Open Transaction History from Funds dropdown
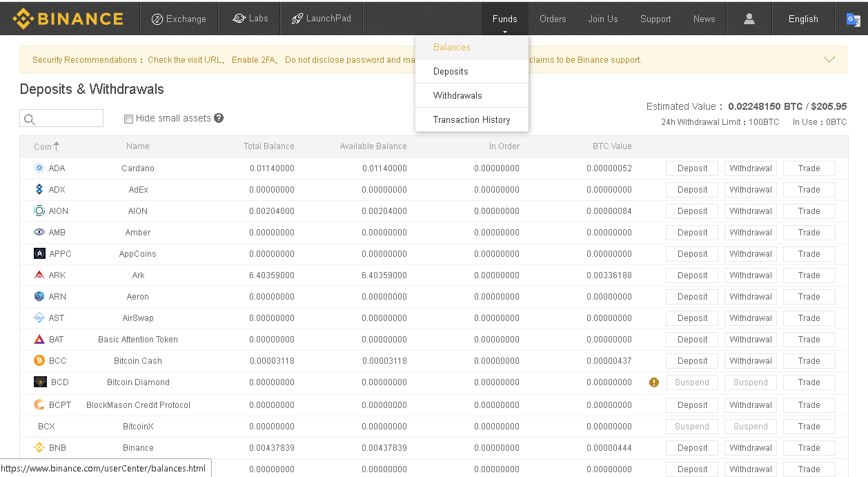Viewport: 868px width, 477px height. (x=472, y=119)
